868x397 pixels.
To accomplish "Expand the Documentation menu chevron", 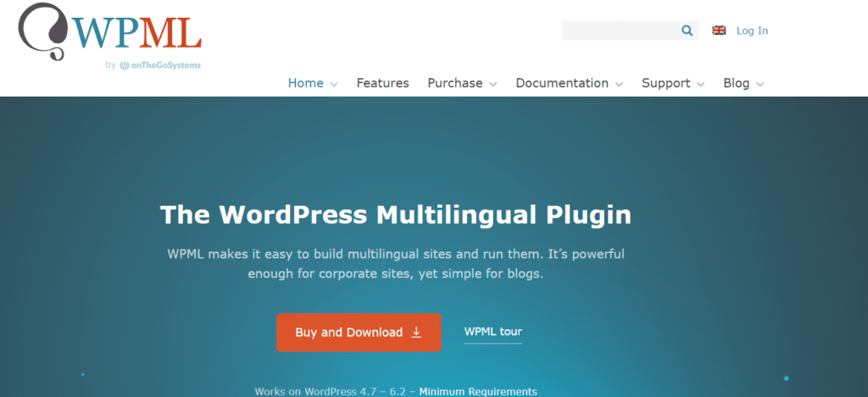I will [x=619, y=84].
